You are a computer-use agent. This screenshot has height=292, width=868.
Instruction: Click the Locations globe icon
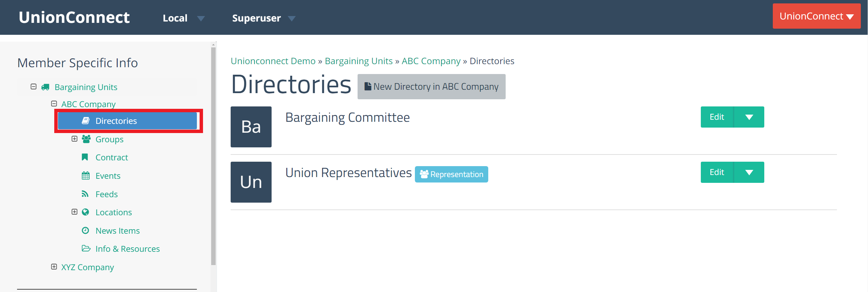pyautogui.click(x=85, y=212)
